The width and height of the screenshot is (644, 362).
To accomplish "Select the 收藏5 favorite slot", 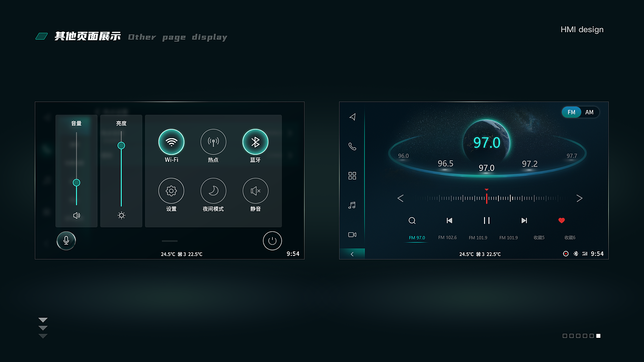I will (539, 238).
